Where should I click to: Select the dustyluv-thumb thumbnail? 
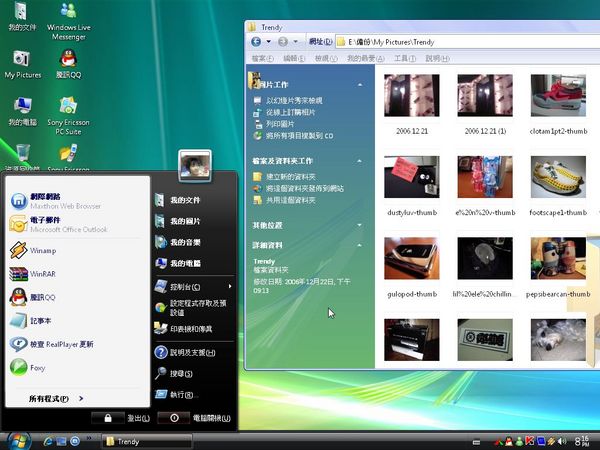412,177
